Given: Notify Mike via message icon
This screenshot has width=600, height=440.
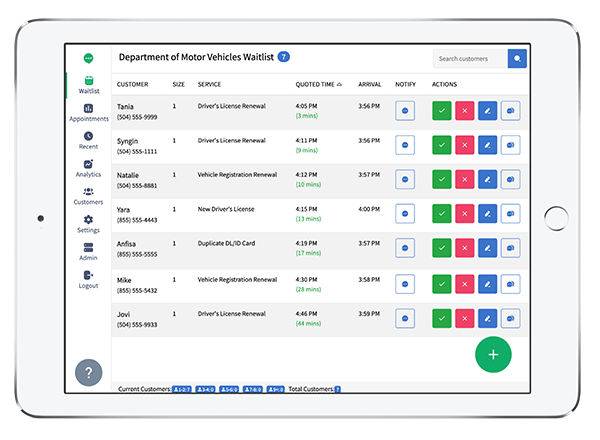Looking at the screenshot, I should point(405,284).
